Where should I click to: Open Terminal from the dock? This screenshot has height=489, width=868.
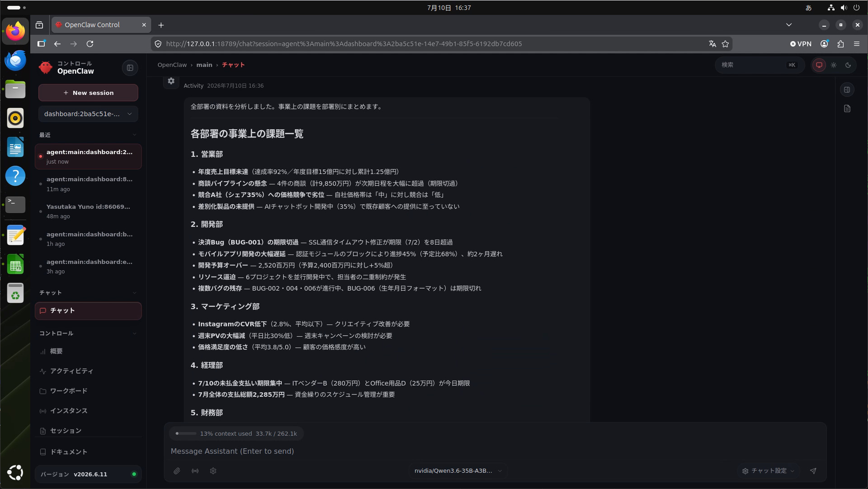(15, 204)
